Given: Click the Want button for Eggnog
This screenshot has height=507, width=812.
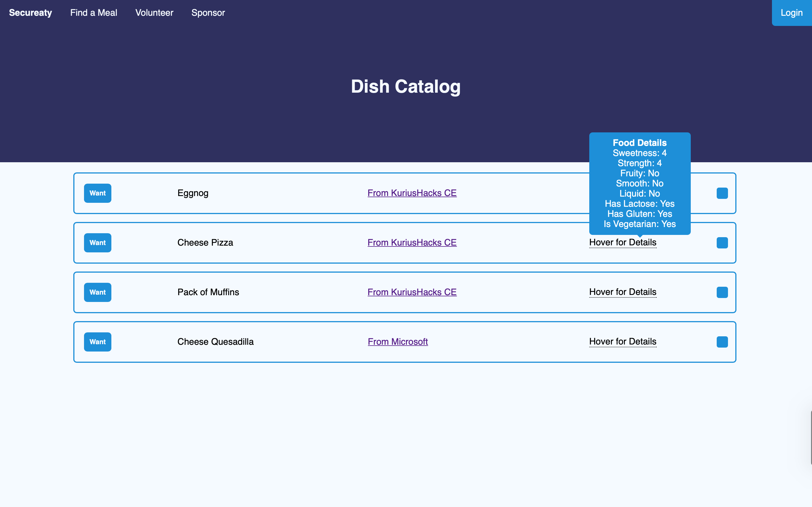Looking at the screenshot, I should pos(97,193).
